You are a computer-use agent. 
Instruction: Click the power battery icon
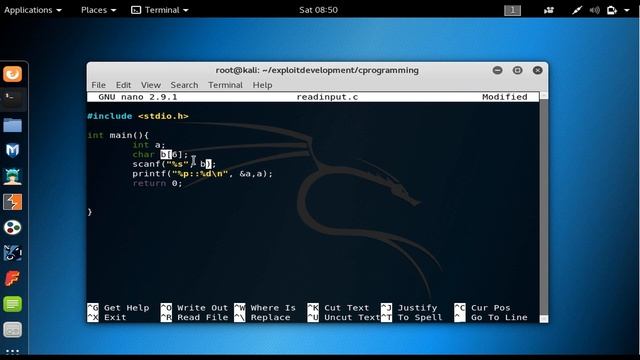click(x=612, y=10)
